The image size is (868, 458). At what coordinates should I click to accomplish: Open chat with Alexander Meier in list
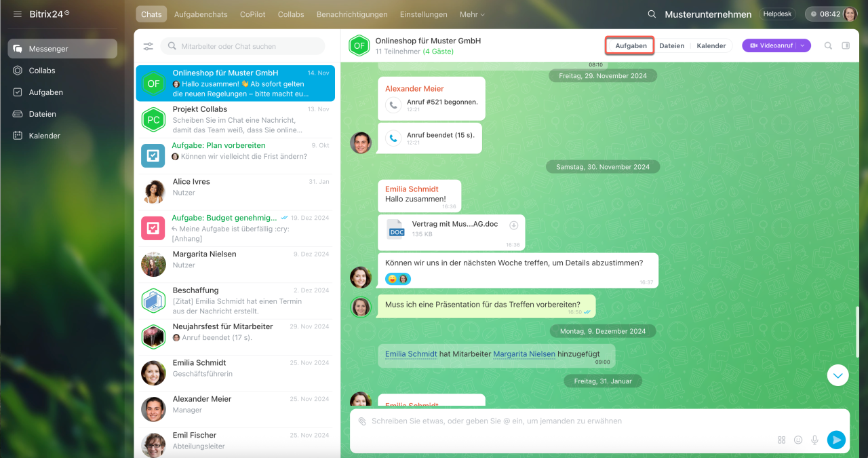coord(235,409)
